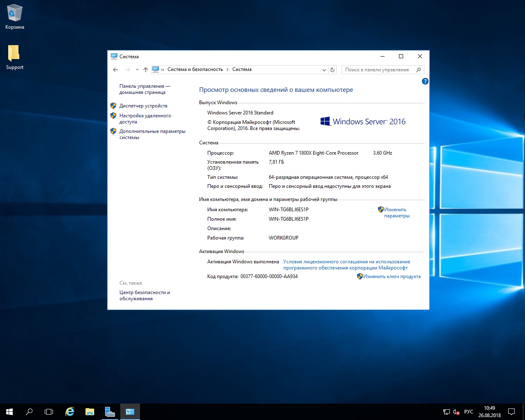Click the magnifier icon in the search box

419,70
